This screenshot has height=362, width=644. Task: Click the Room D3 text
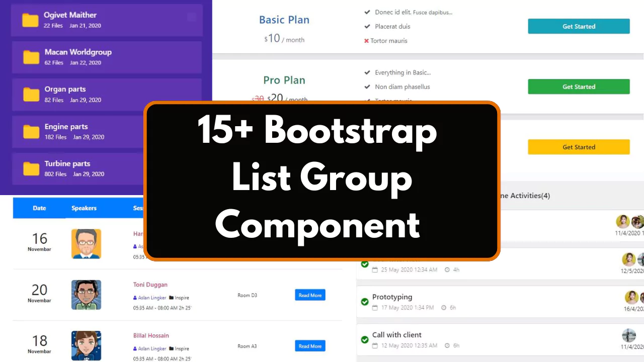click(x=247, y=295)
